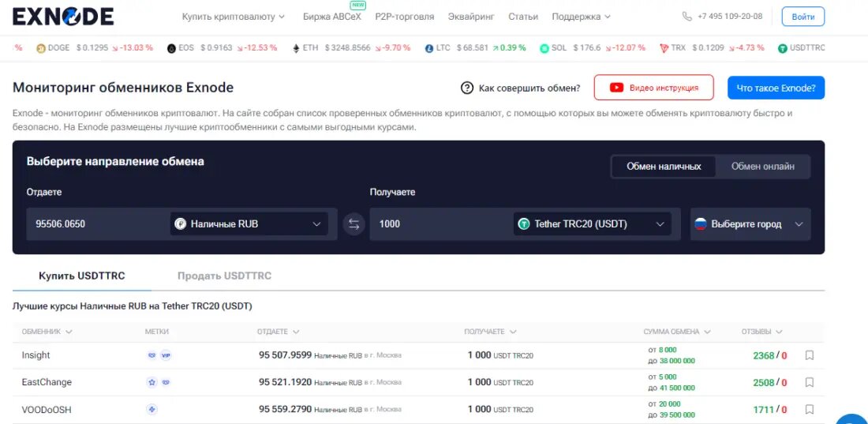Click the ruble icon next to Наличные RUB

pos(181,224)
